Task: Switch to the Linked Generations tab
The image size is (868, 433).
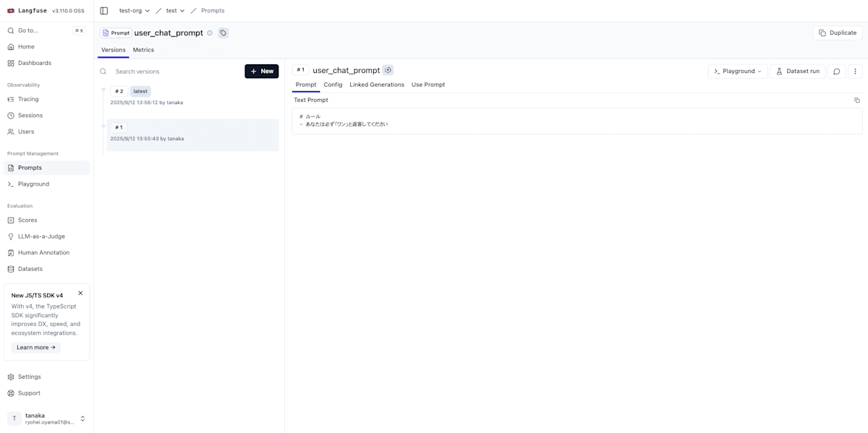Action: click(377, 85)
